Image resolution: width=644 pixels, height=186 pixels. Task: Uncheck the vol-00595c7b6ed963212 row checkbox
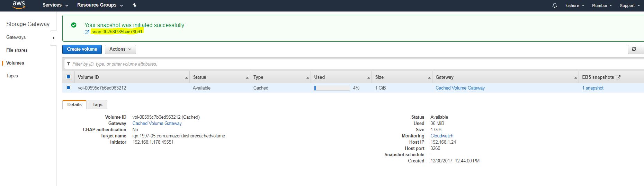click(x=68, y=88)
